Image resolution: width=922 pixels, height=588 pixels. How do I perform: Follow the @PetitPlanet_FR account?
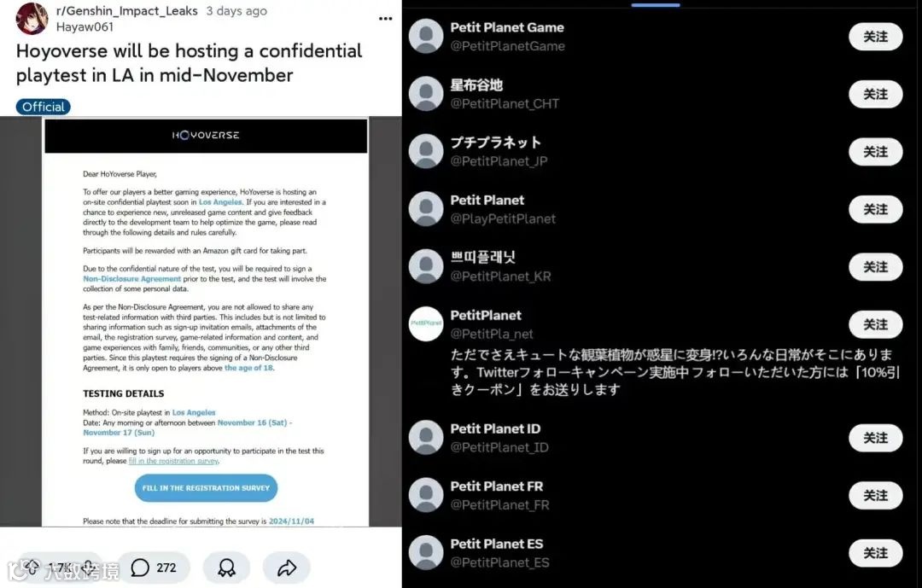click(x=876, y=496)
